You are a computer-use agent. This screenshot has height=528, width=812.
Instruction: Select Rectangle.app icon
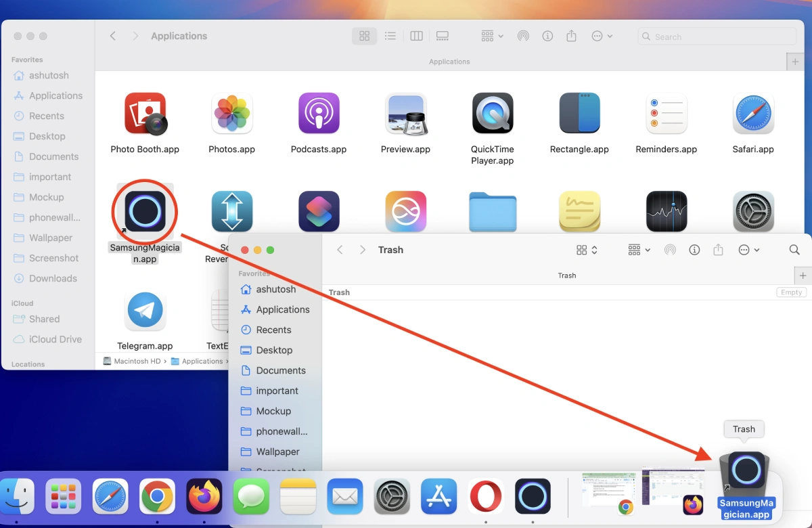(579, 113)
